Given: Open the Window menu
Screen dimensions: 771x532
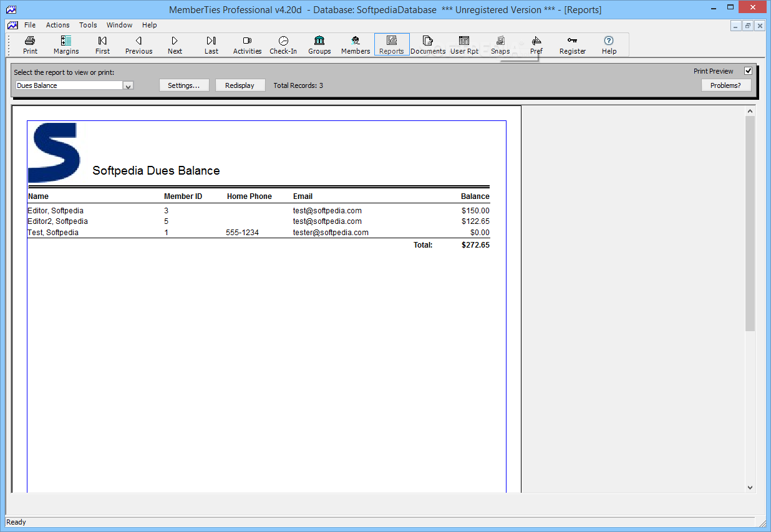Looking at the screenshot, I should [x=119, y=25].
